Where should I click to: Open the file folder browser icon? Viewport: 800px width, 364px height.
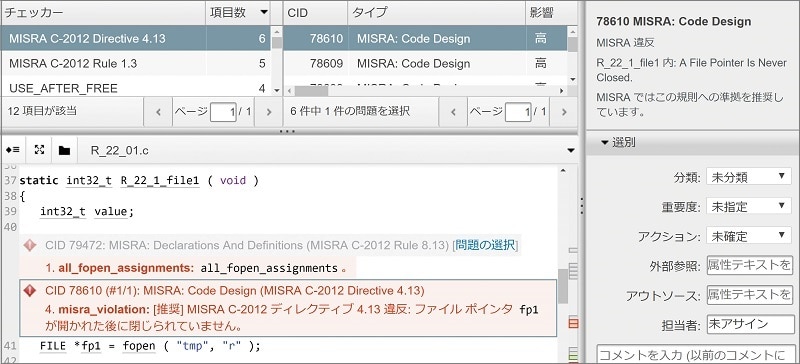(x=64, y=150)
